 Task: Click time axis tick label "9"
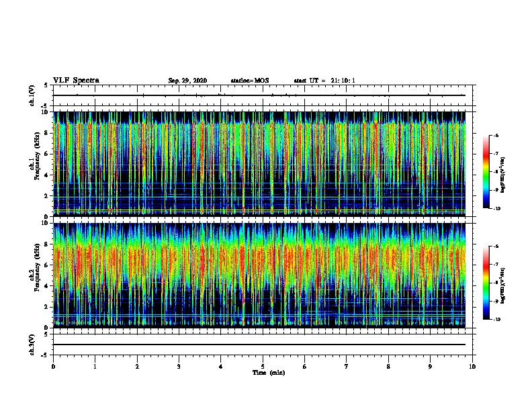430,367
